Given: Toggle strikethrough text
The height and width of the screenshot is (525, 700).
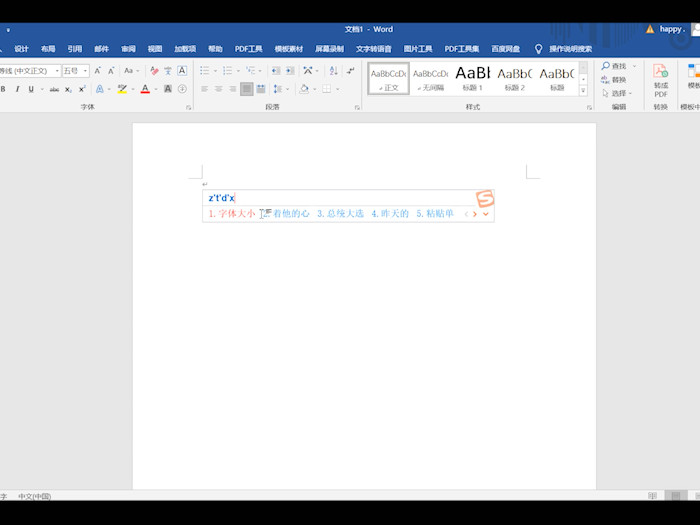Looking at the screenshot, I should click(x=54, y=89).
